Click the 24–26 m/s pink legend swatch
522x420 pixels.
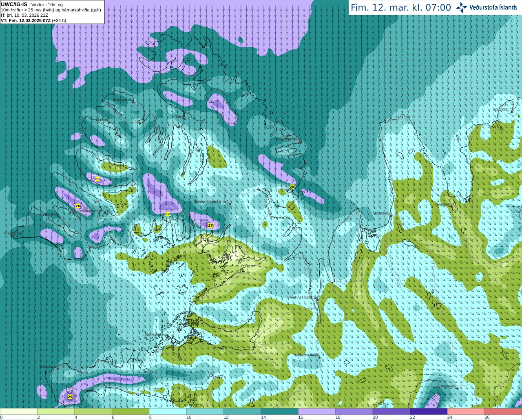[466, 411]
